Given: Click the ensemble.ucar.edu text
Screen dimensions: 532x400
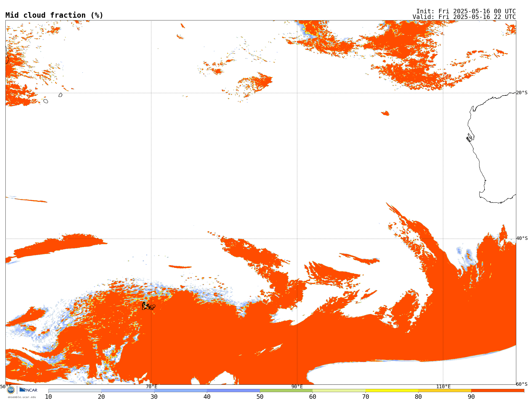Looking at the screenshot, I should coord(22,397).
